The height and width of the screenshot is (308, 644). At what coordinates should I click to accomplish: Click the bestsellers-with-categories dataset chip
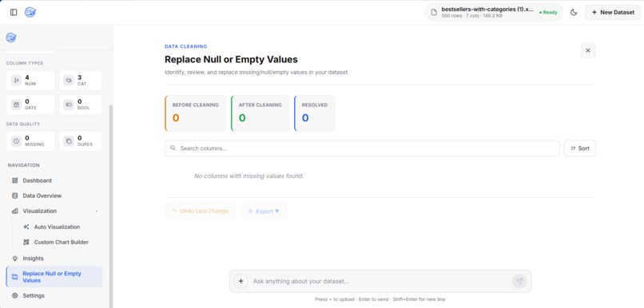[494, 12]
